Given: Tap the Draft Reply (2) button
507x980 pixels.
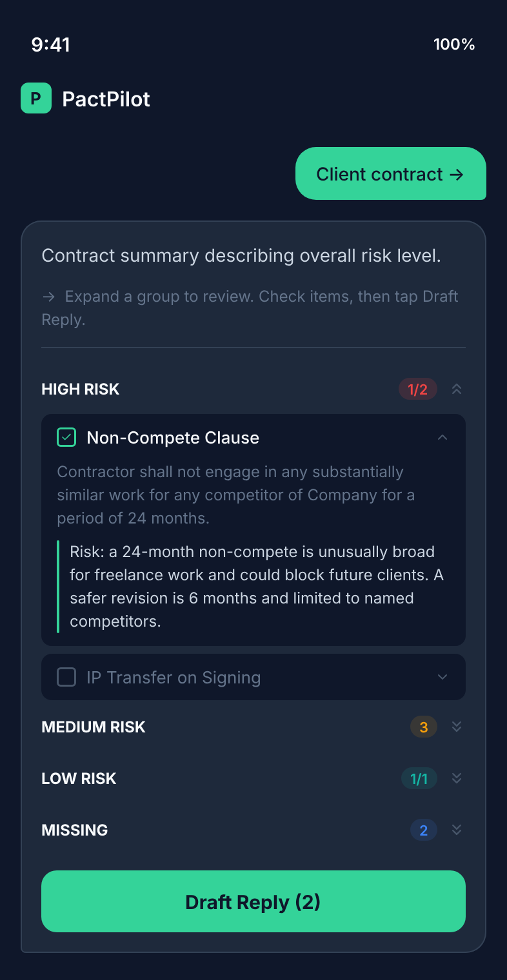Looking at the screenshot, I should (x=253, y=901).
